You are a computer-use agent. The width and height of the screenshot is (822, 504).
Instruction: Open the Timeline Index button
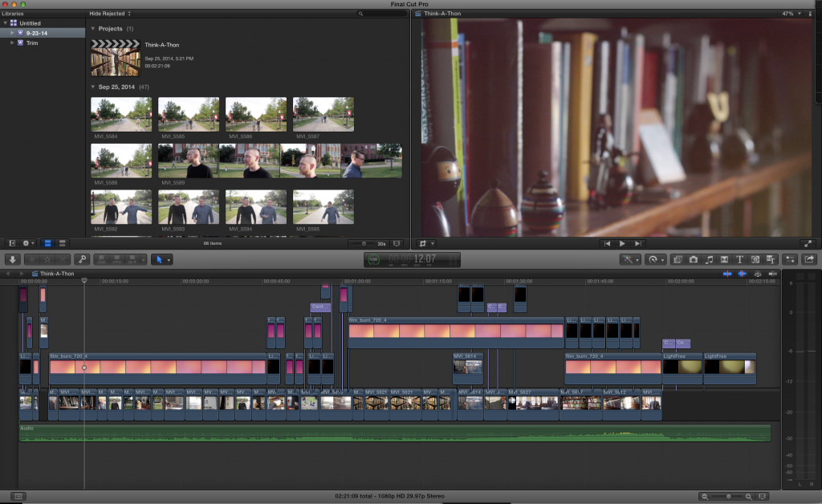click(18, 496)
